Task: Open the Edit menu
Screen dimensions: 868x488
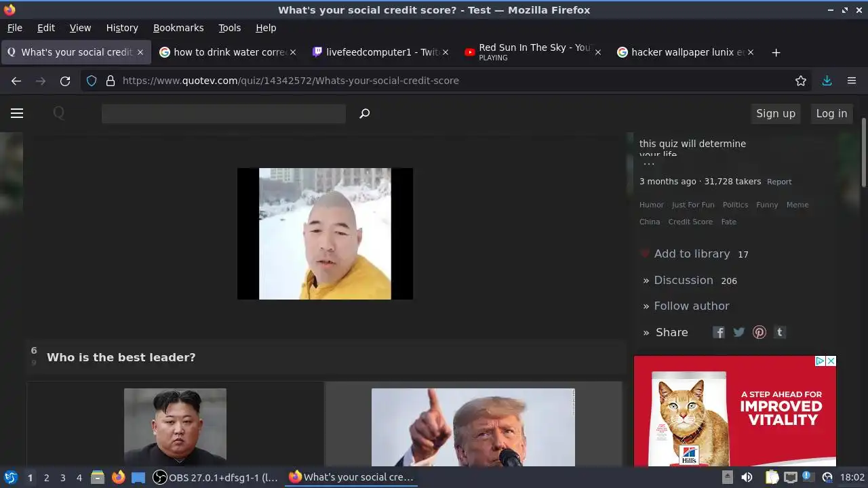Action: point(46,28)
